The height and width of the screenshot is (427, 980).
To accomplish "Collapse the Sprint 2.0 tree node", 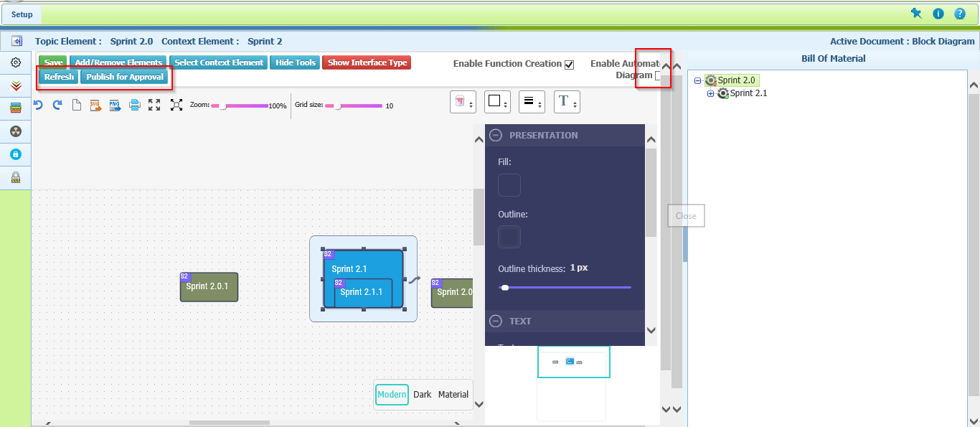I will (x=698, y=81).
